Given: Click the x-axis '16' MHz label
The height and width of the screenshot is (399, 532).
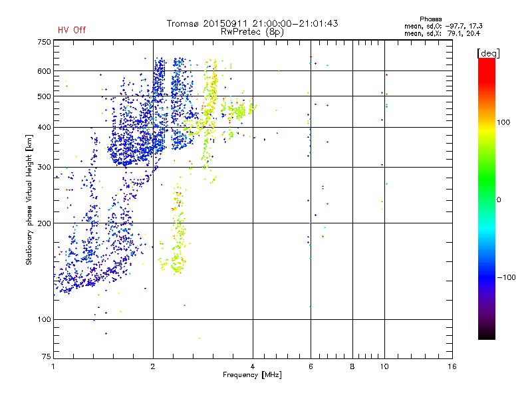Looking at the screenshot, I should pyautogui.click(x=452, y=367).
